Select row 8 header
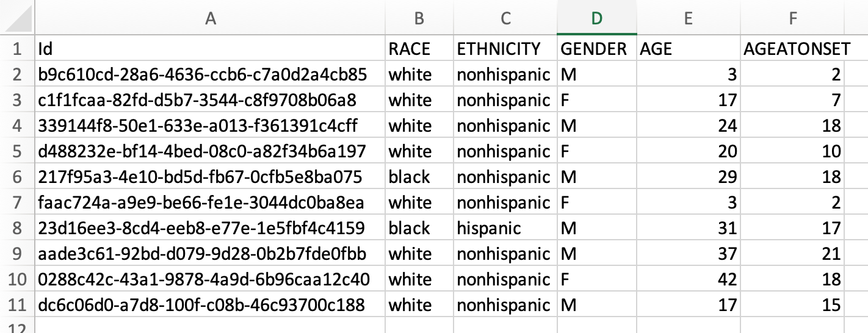The height and width of the screenshot is (333, 868). (17, 228)
